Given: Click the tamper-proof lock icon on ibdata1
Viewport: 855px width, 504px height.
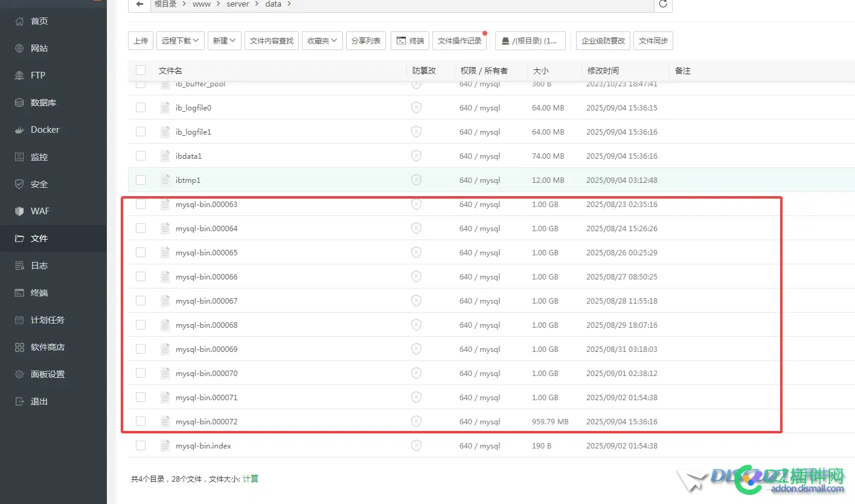Looking at the screenshot, I should (x=416, y=156).
